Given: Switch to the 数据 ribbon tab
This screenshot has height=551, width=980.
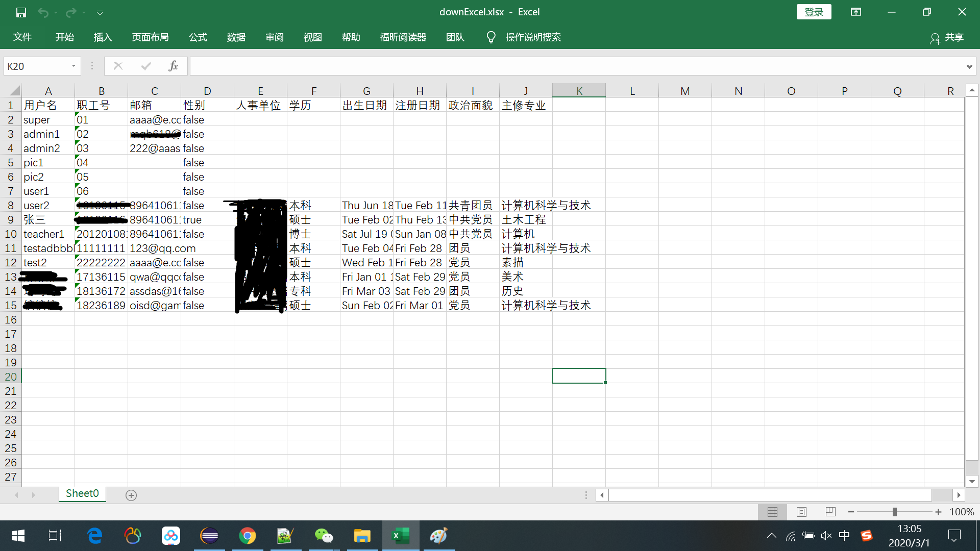Looking at the screenshot, I should coord(236,37).
